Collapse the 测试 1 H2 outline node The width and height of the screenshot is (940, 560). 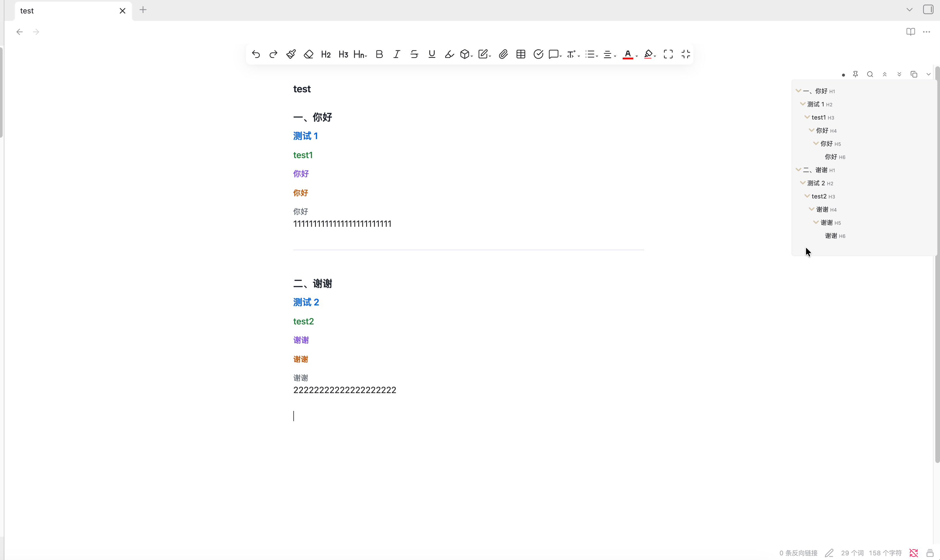tap(803, 104)
